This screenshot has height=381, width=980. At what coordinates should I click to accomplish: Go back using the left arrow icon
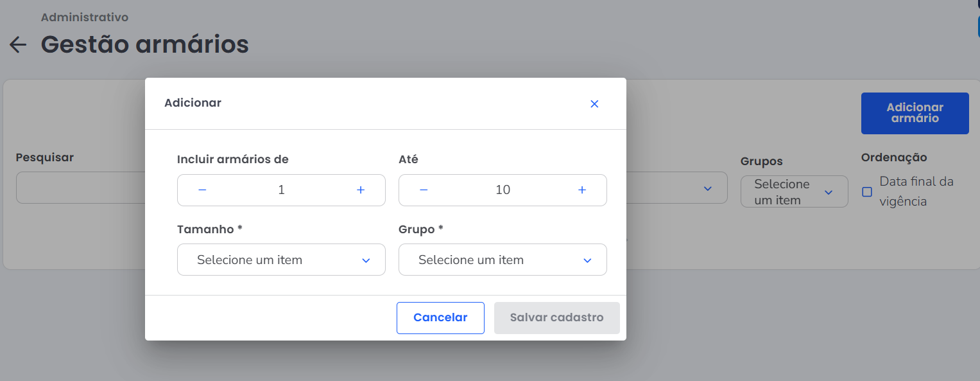18,44
